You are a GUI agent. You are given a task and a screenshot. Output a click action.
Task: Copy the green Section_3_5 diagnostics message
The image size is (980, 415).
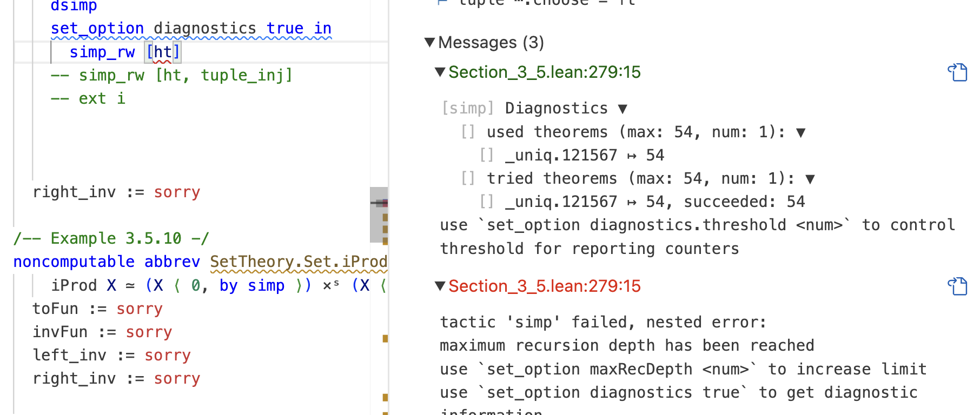957,72
